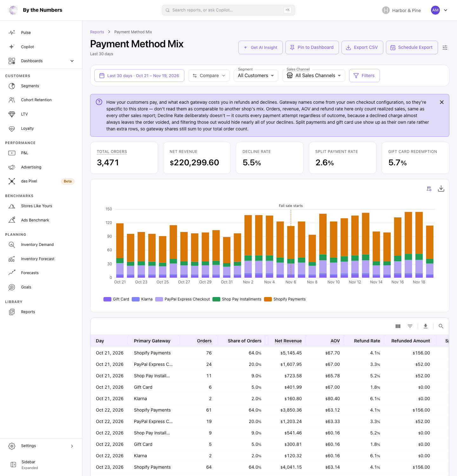
Task: Open the date range picker
Action: pyautogui.click(x=139, y=76)
